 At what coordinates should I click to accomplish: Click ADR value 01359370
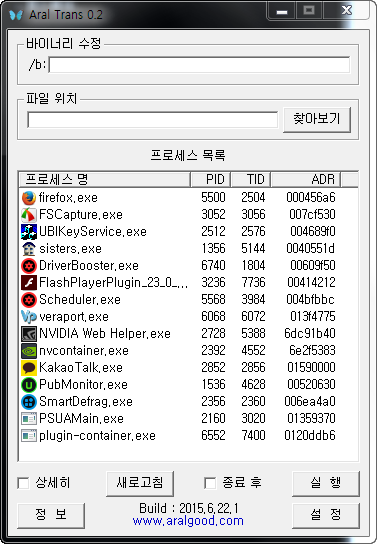(x=311, y=419)
